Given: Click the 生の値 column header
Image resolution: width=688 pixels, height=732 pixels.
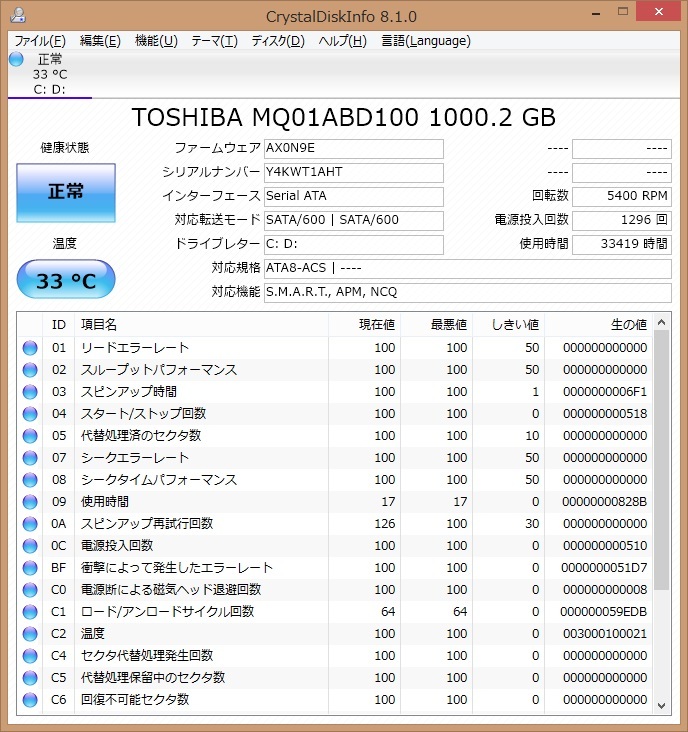Looking at the screenshot, I should (598, 324).
